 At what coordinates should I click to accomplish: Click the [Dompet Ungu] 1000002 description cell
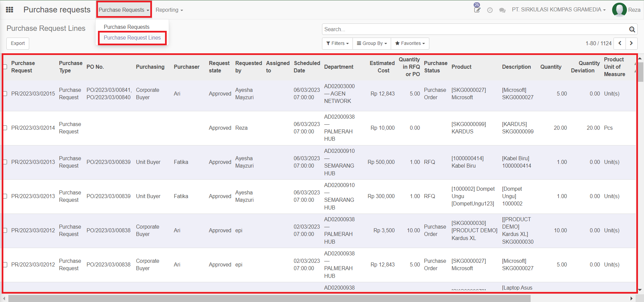(x=513, y=196)
